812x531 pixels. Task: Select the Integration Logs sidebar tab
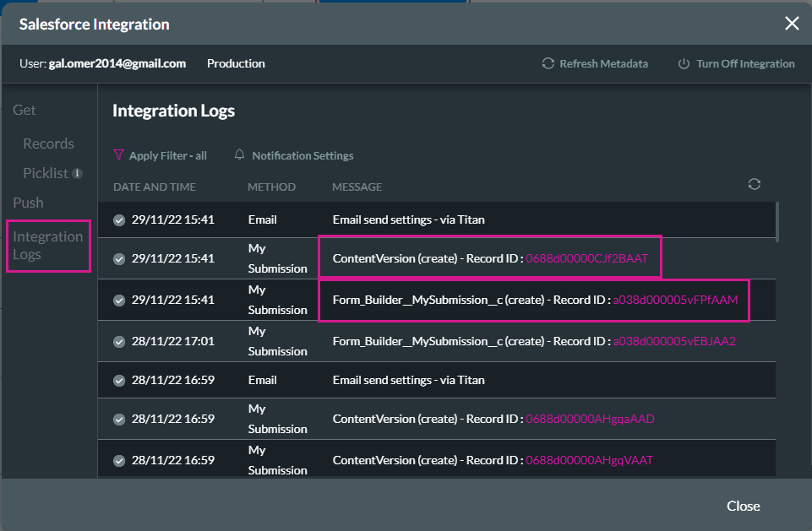(48, 246)
